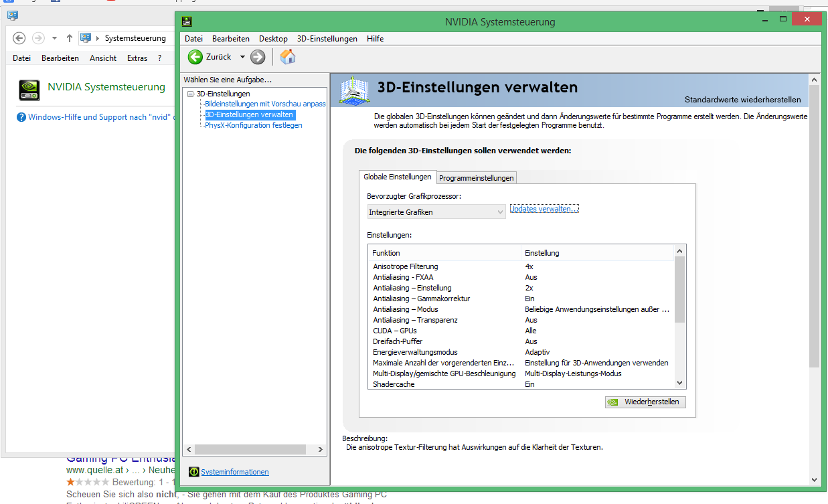828x504 pixels.
Task: Click Systemsteuerung in Explorer address bar
Action: (135, 38)
